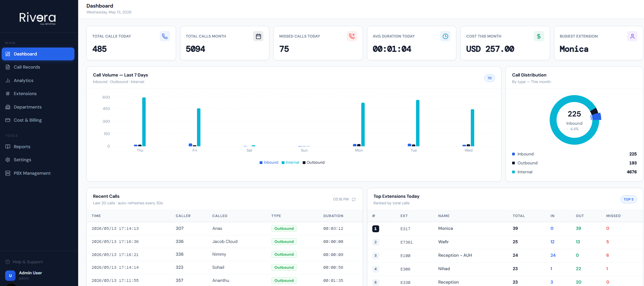Viewport: 644px width, 286px height.
Task: Click duration 00:03:12 in Recent Calls
Action: [x=333, y=228]
